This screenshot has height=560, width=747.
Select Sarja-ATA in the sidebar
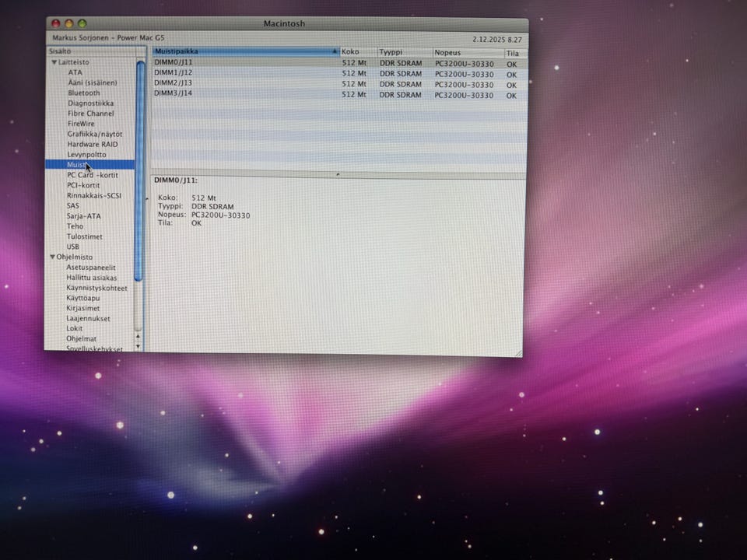coord(83,216)
